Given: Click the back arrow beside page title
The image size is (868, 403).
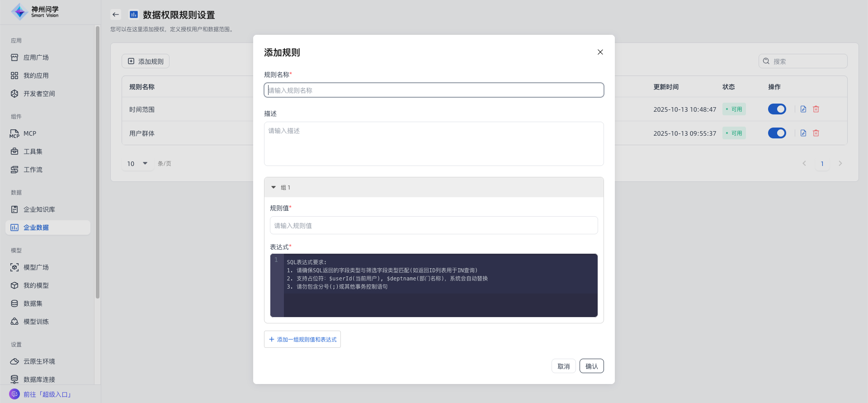Looking at the screenshot, I should [x=116, y=14].
